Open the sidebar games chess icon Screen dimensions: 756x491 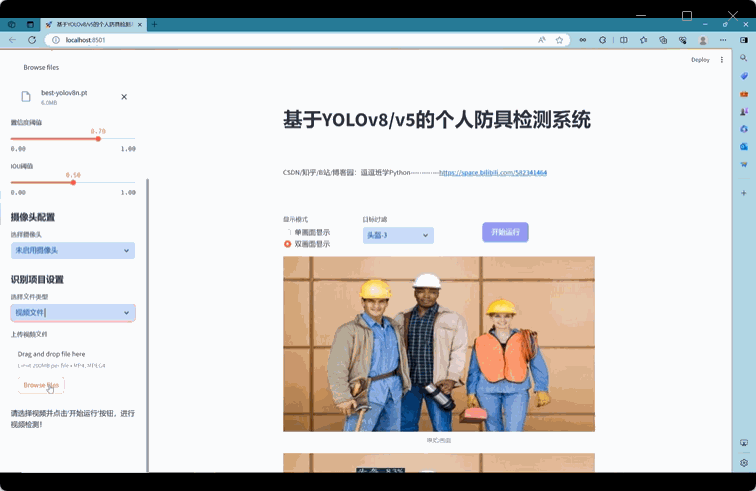click(744, 111)
